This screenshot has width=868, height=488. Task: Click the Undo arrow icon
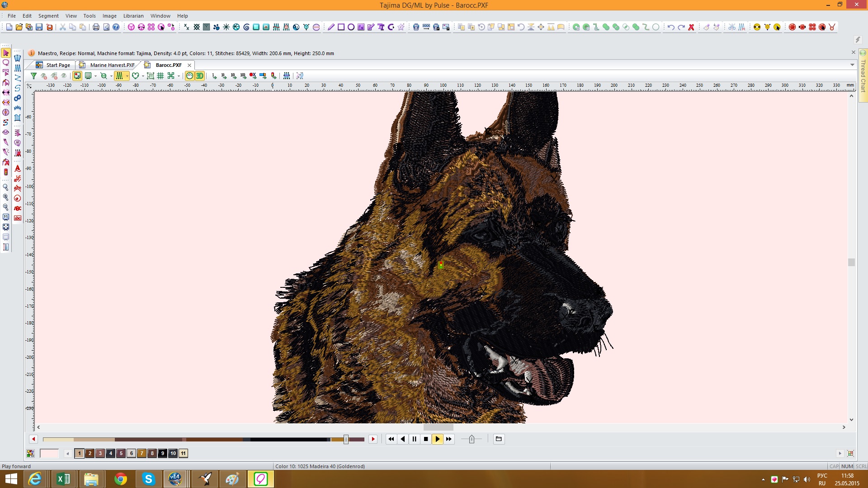pyautogui.click(x=671, y=27)
